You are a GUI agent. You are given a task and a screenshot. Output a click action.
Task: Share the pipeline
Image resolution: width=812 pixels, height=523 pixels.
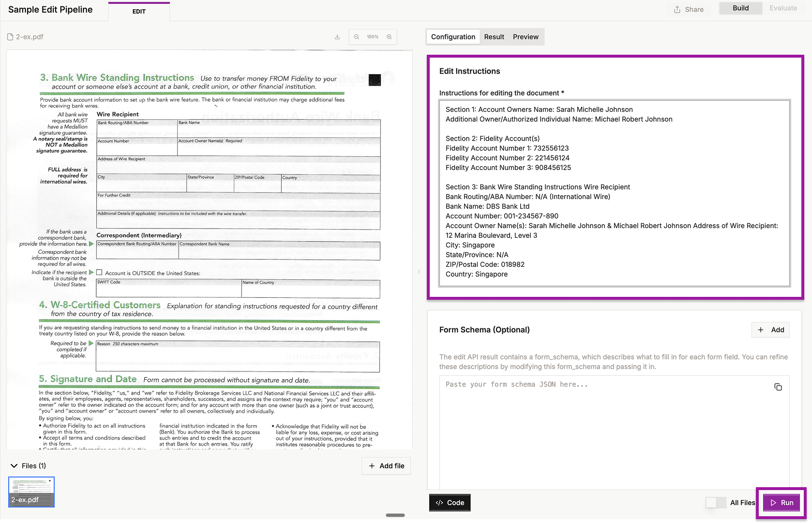click(689, 9)
